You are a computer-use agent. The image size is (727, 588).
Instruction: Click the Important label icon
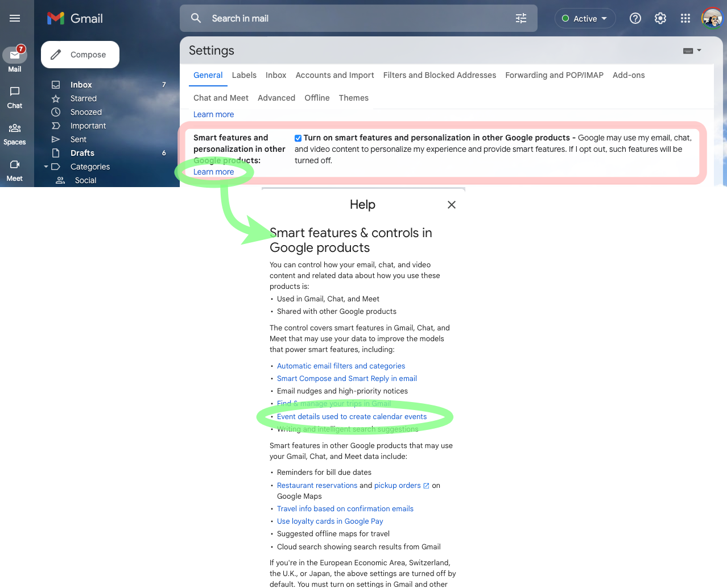[x=56, y=126]
